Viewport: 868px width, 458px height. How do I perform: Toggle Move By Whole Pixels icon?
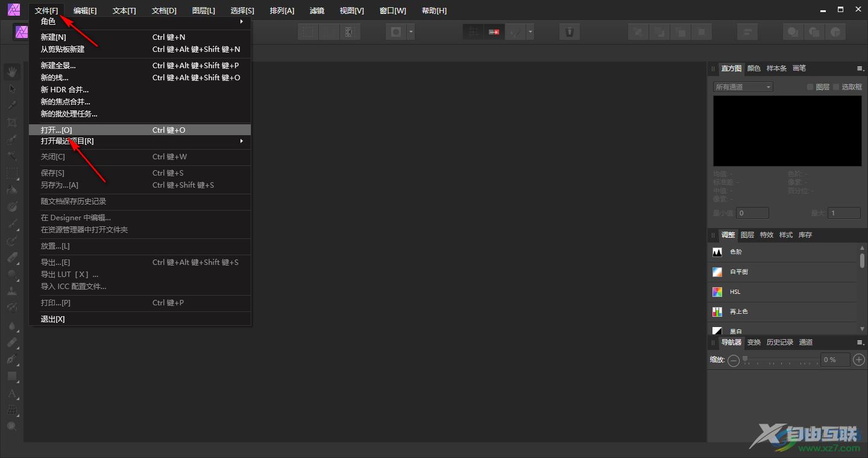(x=494, y=32)
